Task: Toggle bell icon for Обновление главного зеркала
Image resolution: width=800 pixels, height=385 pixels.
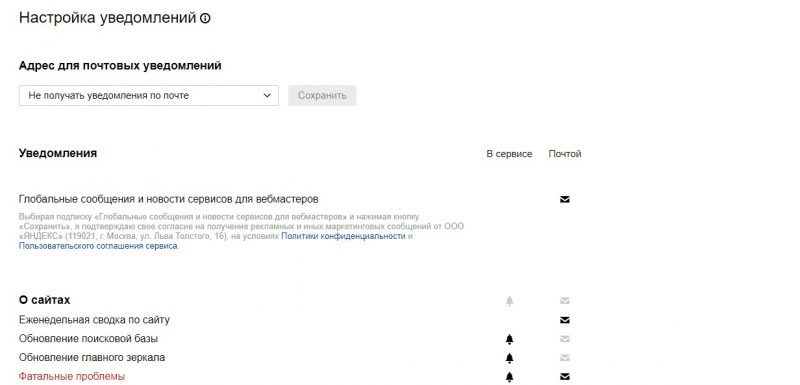Action: point(509,358)
